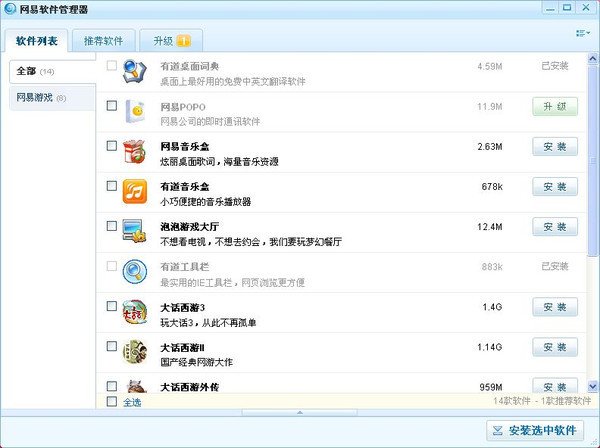This screenshot has height=448, width=600.
Task: Click the 有道音乐盒 title text
Action: click(x=184, y=187)
